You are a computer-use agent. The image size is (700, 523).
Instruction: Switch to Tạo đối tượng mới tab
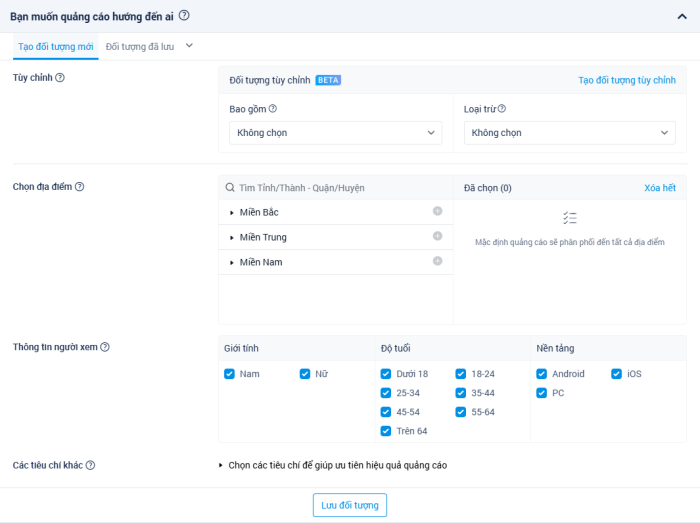click(x=56, y=46)
